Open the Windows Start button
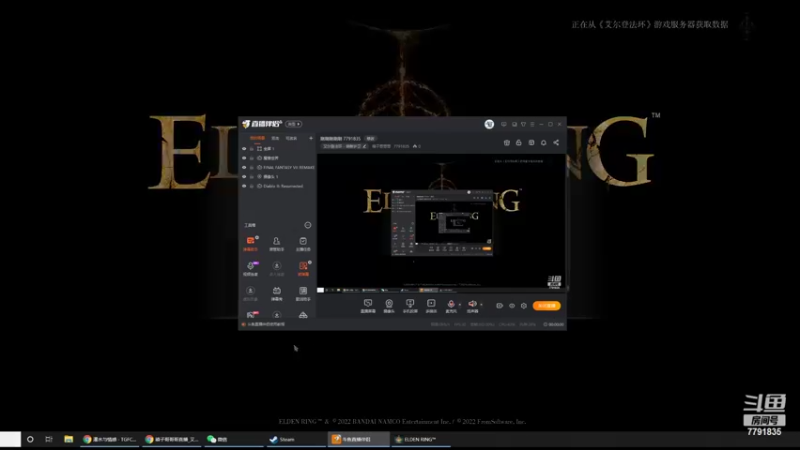Viewport: 800px width, 450px height. tap(10, 439)
